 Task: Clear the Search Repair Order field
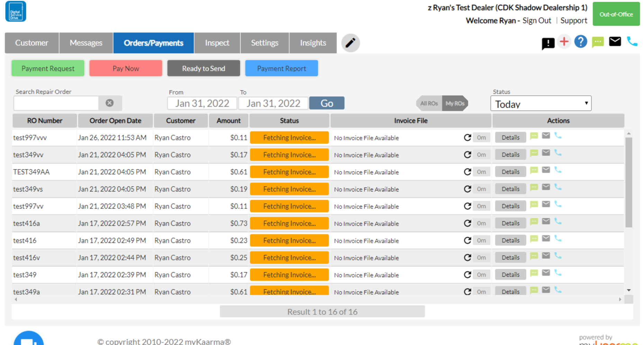click(110, 103)
